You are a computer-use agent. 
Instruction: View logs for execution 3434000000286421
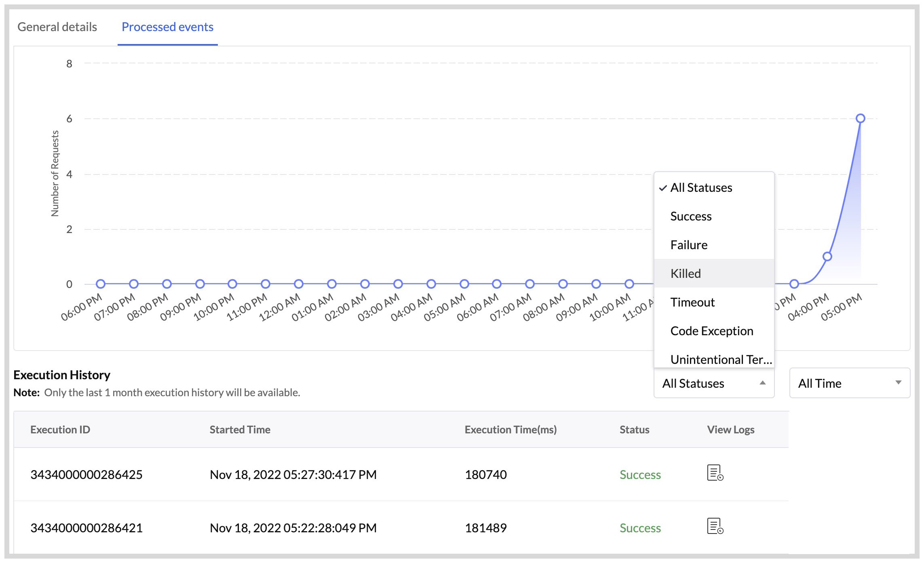(714, 527)
